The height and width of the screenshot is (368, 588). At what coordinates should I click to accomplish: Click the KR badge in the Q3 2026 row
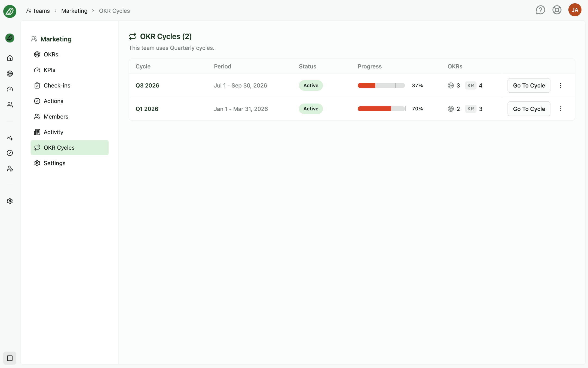470,86
